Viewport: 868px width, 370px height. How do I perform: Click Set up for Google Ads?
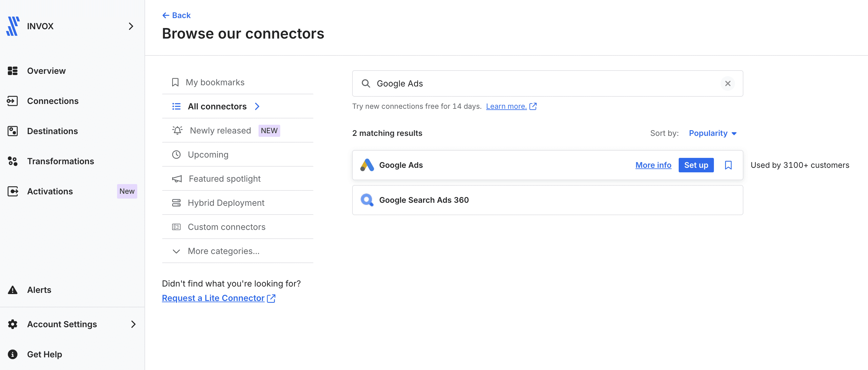click(x=696, y=165)
